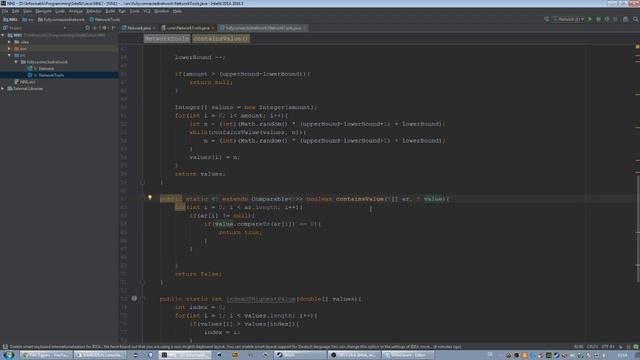Viewport: 640px width, 360px height.
Task: Open the Network run configuration dropdown
Action: (x=569, y=19)
